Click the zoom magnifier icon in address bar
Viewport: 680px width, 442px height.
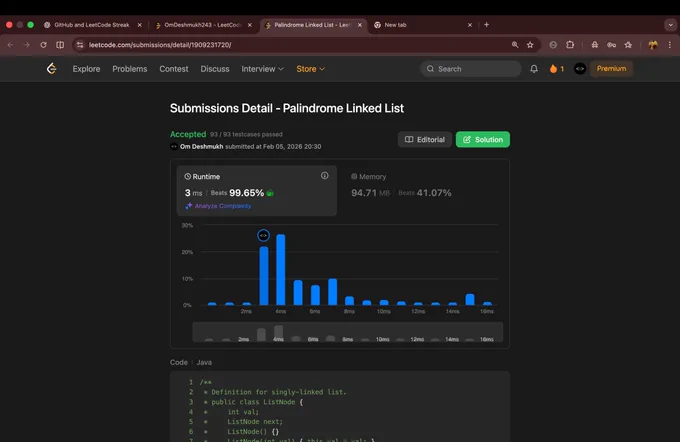click(515, 45)
